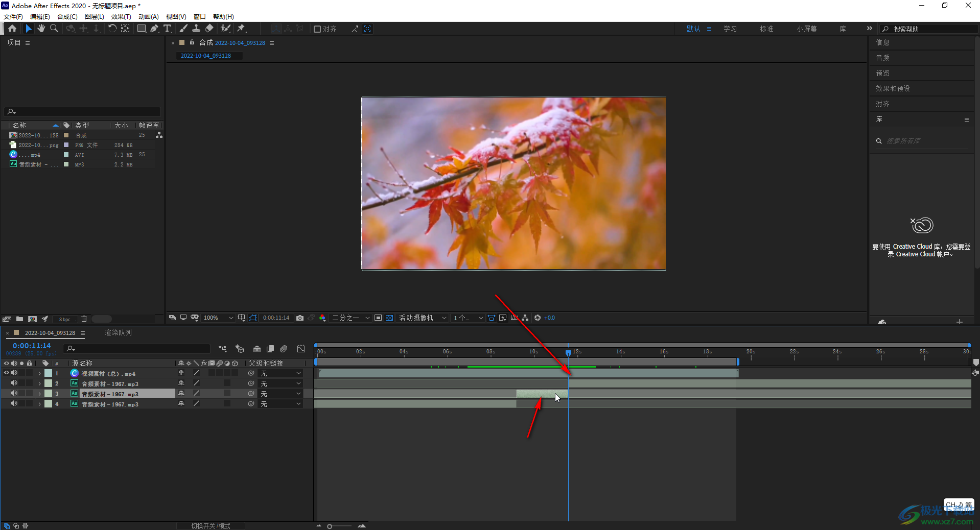Enable the 对齐 snapping checkbox
980x530 pixels.
[317, 29]
